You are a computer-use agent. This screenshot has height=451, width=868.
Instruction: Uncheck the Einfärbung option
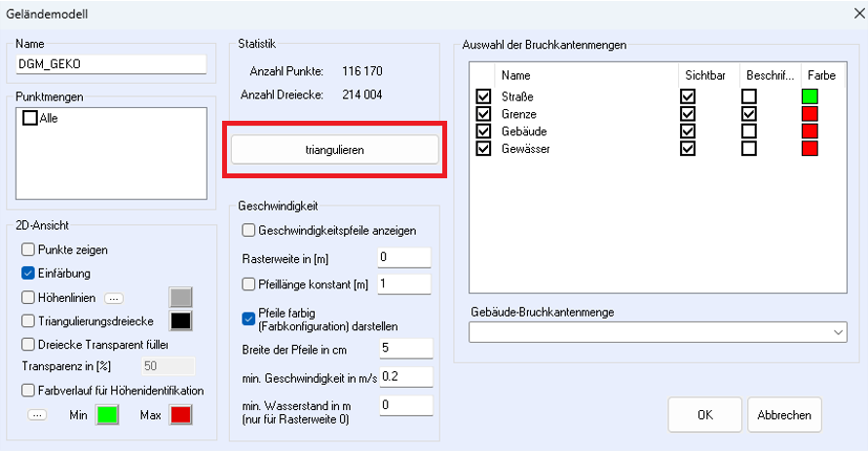pyautogui.click(x=28, y=274)
